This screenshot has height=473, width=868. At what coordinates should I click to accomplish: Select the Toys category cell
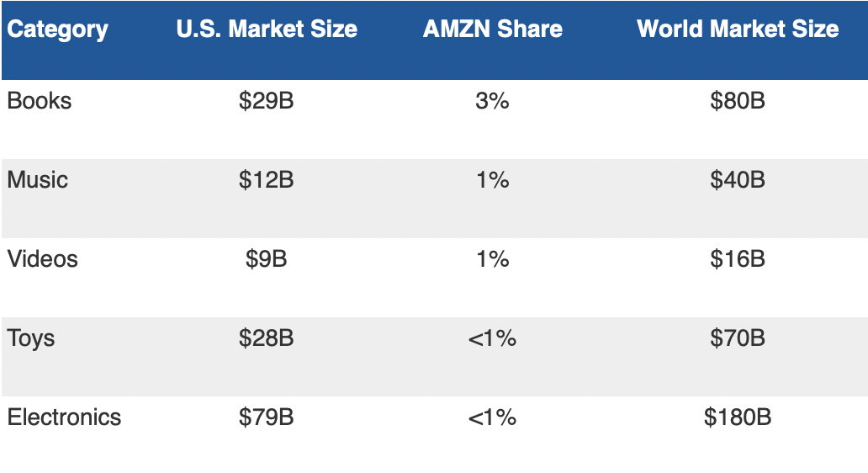click(x=31, y=338)
